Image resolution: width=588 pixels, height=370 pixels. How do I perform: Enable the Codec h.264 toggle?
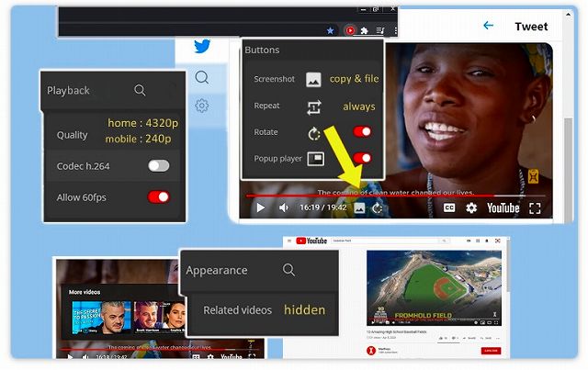159,166
